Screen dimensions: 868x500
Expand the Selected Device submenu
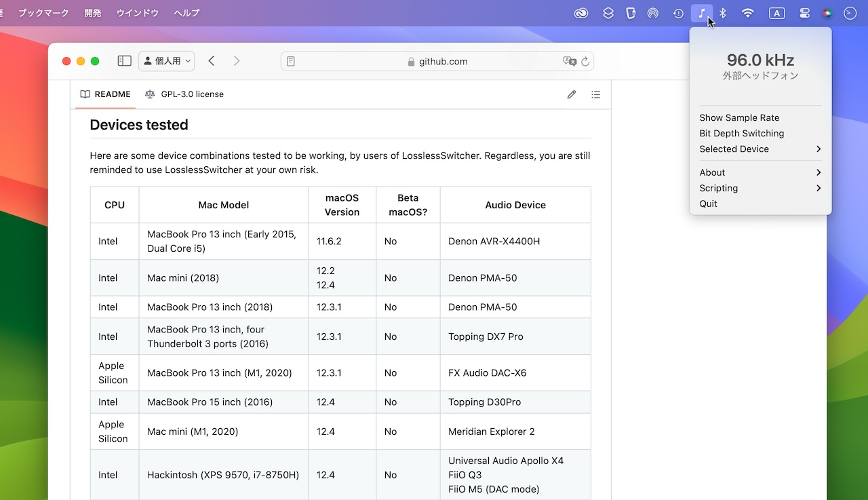[760, 149]
